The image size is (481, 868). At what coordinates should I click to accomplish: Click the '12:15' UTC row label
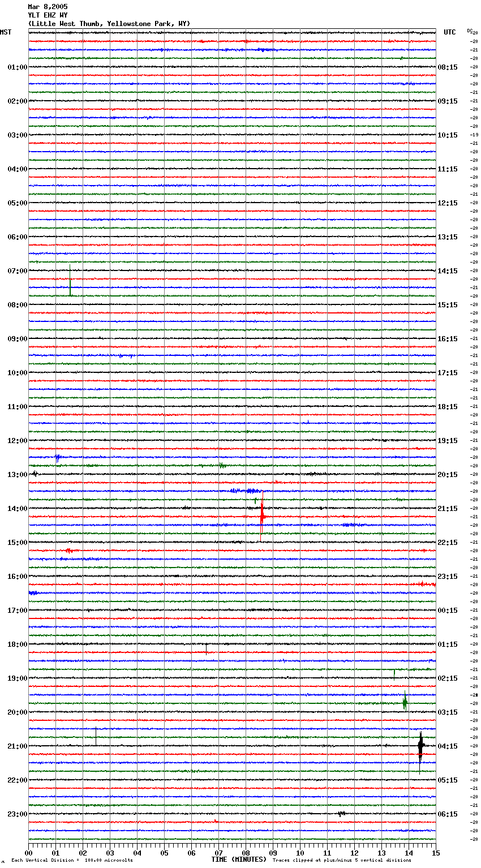(x=448, y=203)
